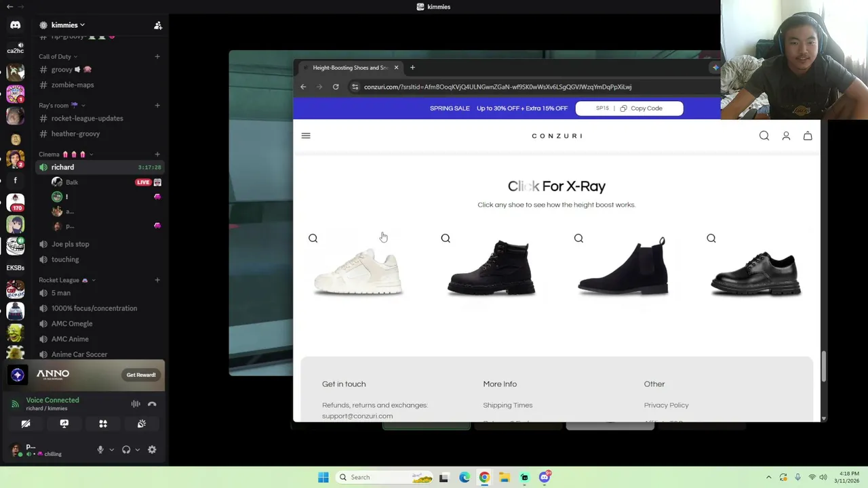Open Conzuri site search icon
The width and height of the screenshot is (868, 488).
764,136
